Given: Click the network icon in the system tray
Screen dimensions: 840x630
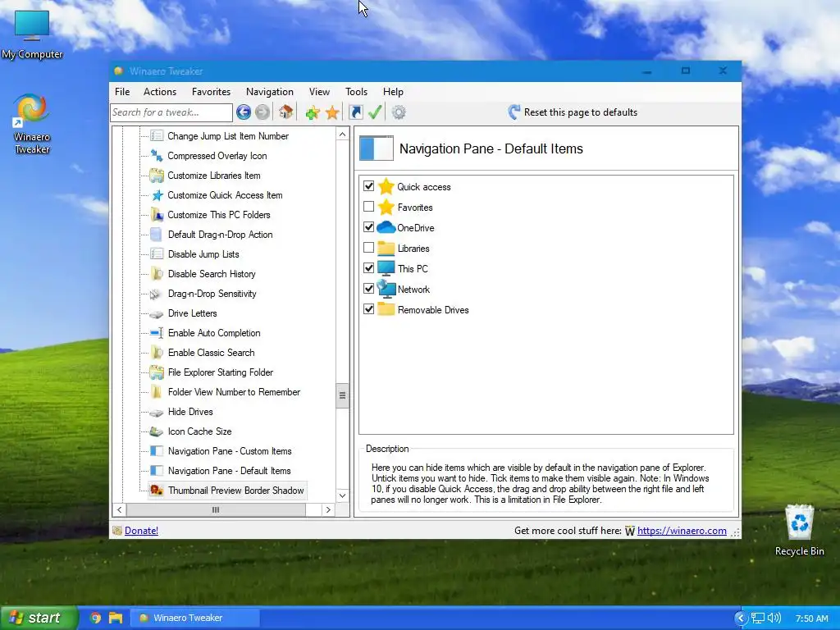Looking at the screenshot, I should click(757, 619).
